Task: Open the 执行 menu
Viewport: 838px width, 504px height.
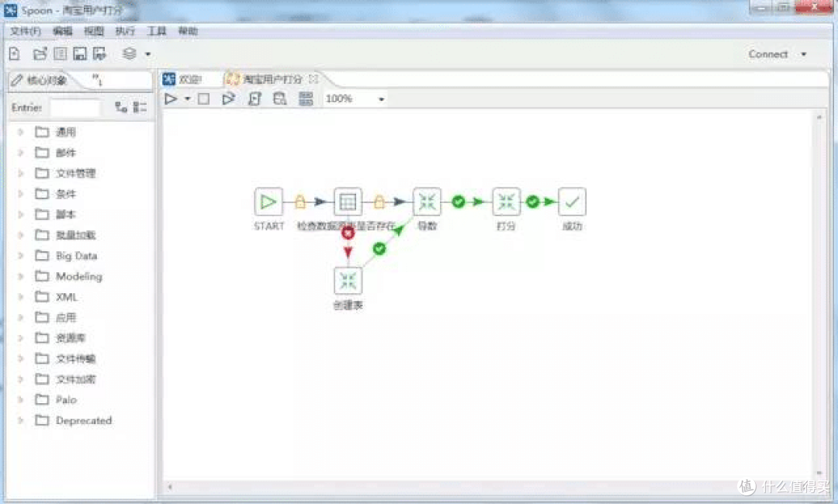Action: [x=125, y=31]
